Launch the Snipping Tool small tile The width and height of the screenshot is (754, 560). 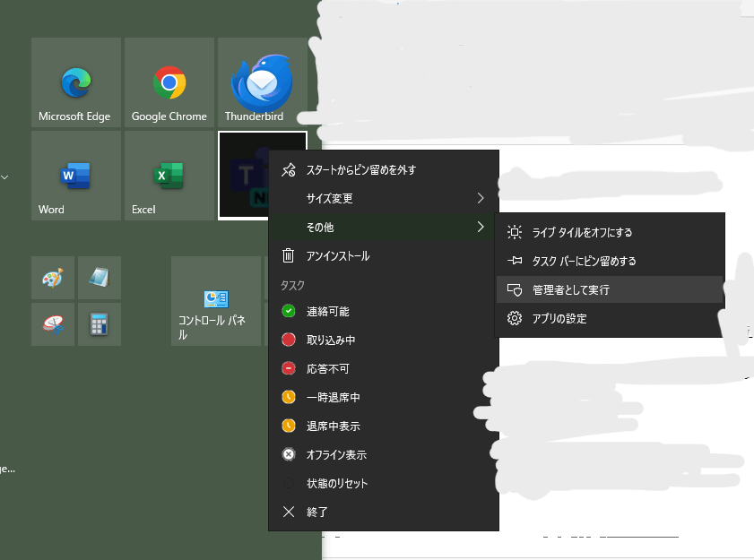tap(53, 324)
